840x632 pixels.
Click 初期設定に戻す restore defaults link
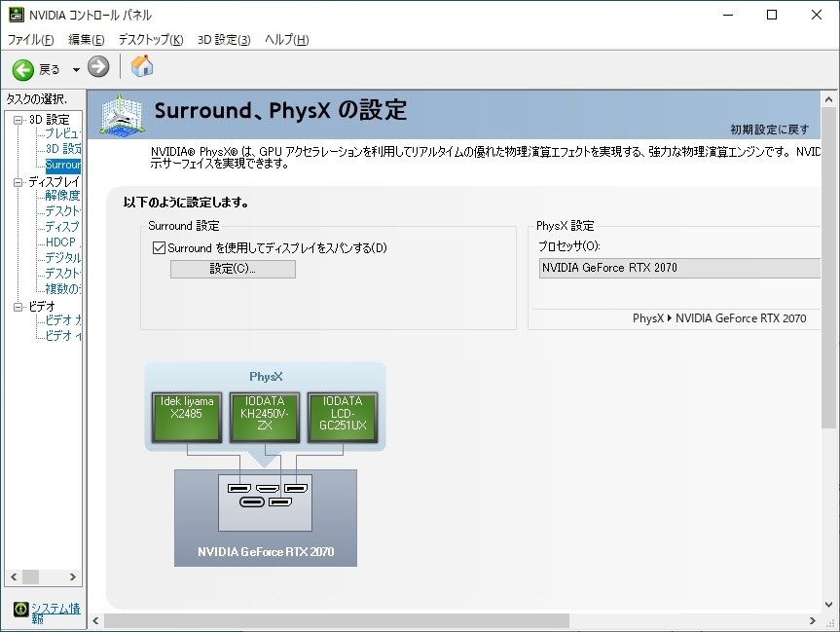click(x=770, y=130)
